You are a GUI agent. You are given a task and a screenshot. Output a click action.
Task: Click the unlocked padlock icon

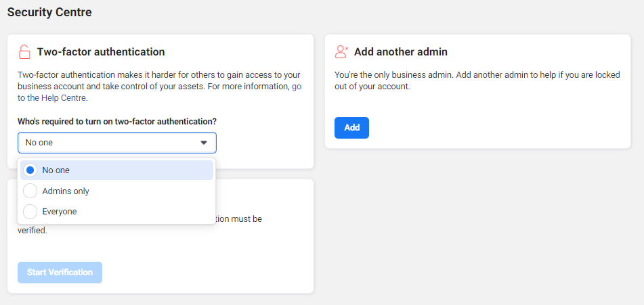24,52
